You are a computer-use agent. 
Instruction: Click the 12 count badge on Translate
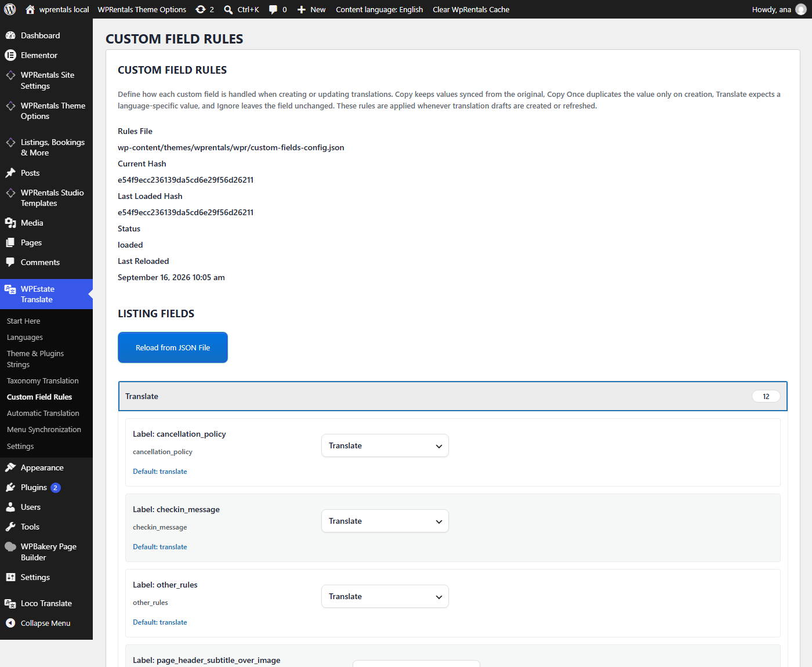coord(766,396)
